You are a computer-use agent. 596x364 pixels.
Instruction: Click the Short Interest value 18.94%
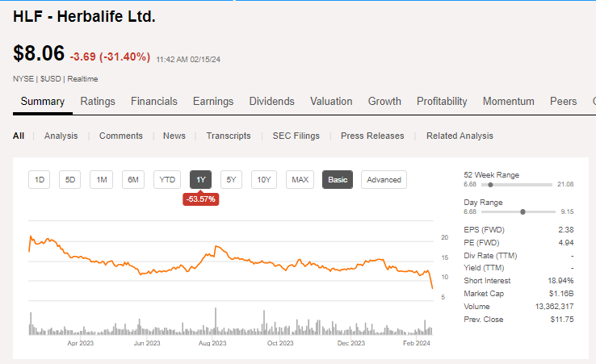tap(560, 281)
